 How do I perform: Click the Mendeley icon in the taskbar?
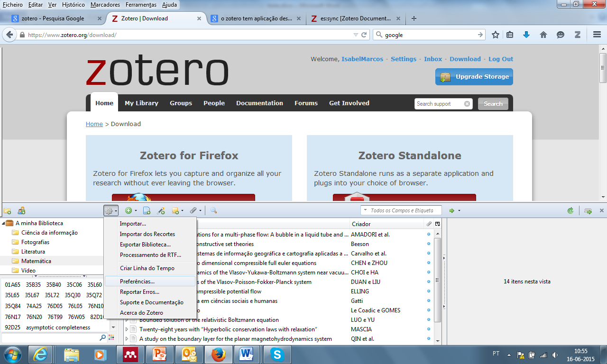pos(130,355)
